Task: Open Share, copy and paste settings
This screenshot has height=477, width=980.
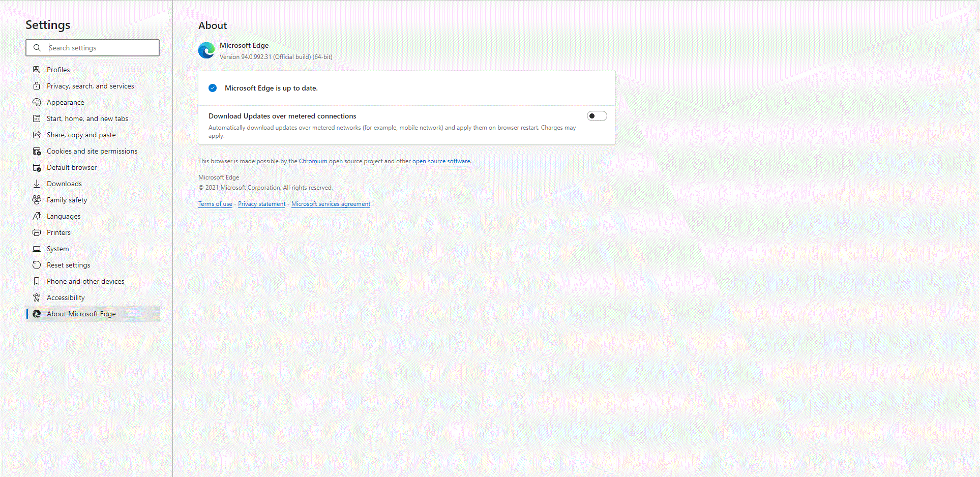Action: click(93, 135)
